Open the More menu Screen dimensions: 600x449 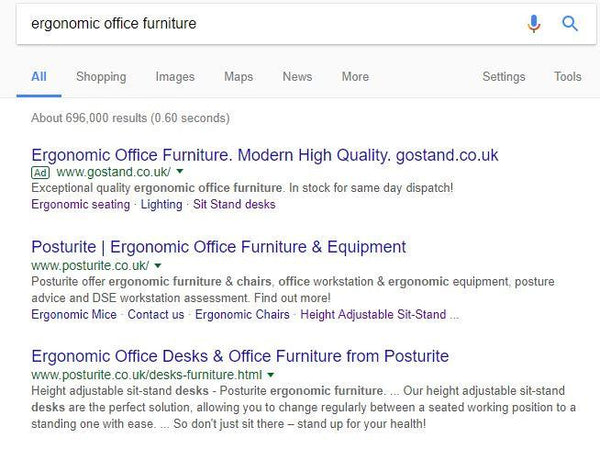[x=354, y=77]
